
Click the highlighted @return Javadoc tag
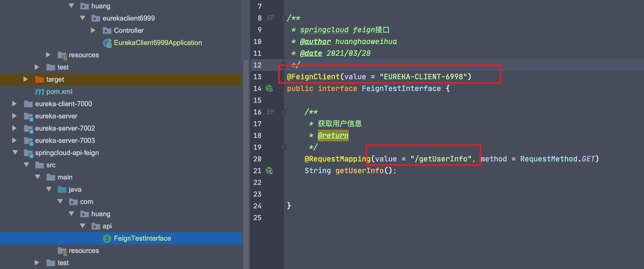point(333,135)
